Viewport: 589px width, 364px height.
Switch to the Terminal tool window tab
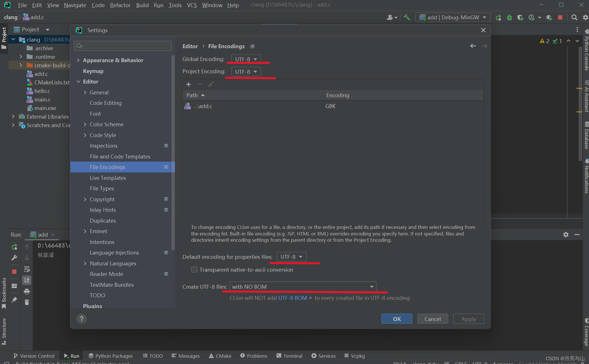tap(289, 356)
